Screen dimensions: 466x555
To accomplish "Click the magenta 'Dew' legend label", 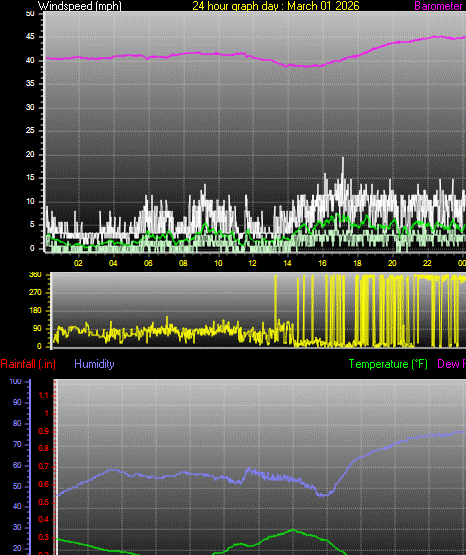I will click(449, 364).
